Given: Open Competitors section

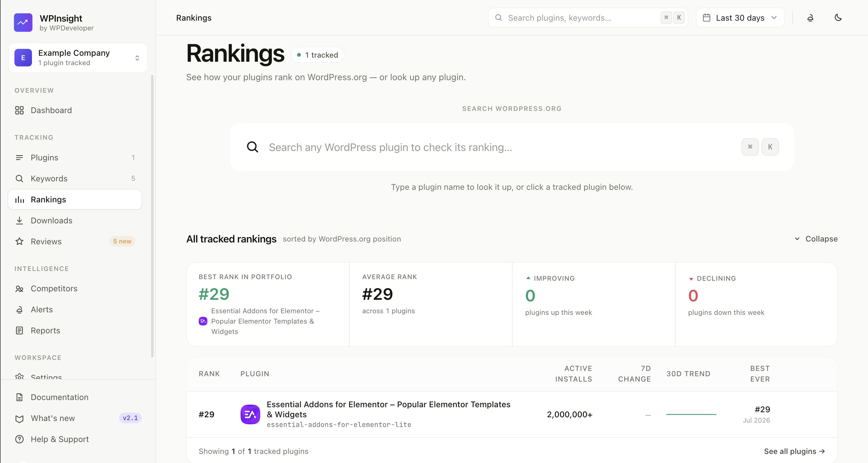Looking at the screenshot, I should (75, 289).
